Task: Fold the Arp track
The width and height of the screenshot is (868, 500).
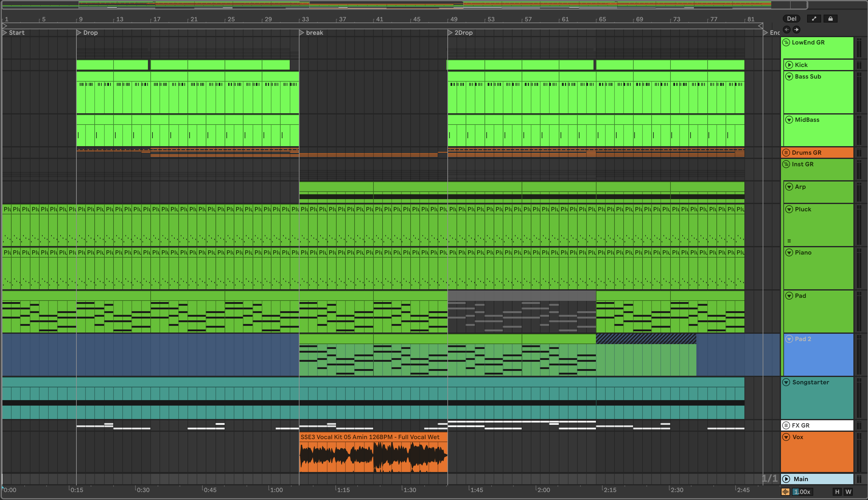Action: click(x=789, y=187)
